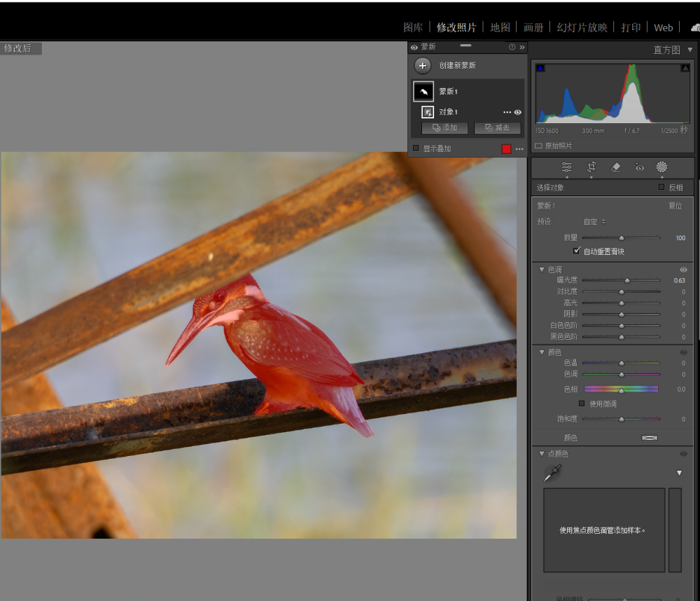Toggle the highlight clipping indicator in the histogram
Viewport: 700px width, 601px height.
685,68
